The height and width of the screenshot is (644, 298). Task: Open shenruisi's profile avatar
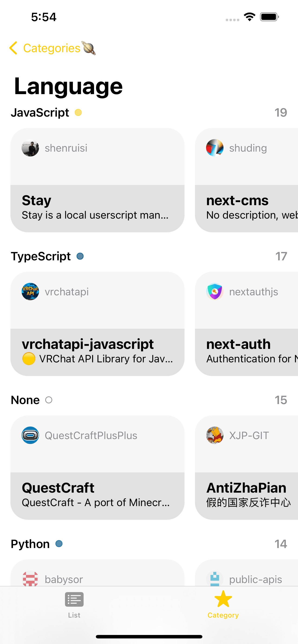point(30,148)
